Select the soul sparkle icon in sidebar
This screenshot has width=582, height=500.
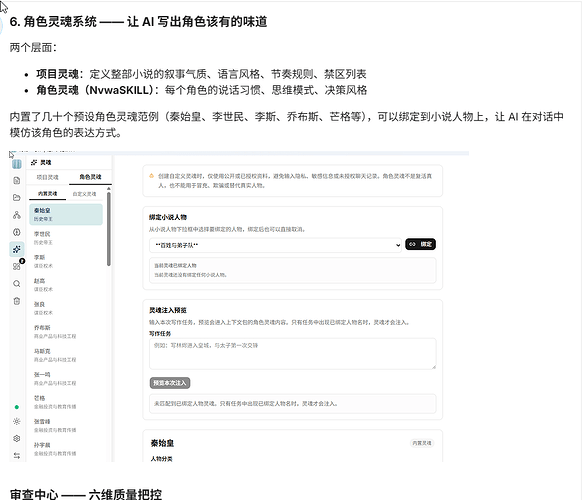click(17, 249)
